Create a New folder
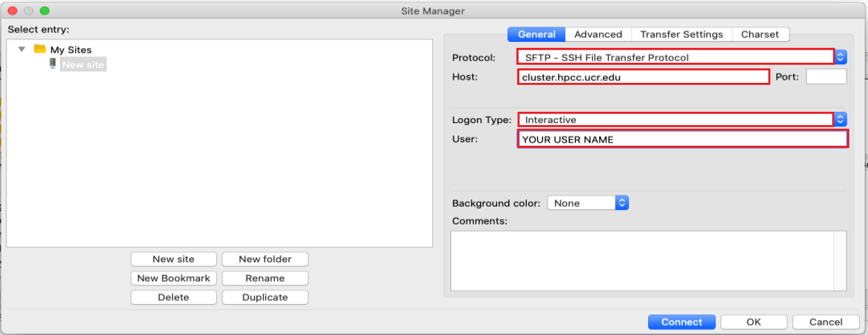 point(265,259)
